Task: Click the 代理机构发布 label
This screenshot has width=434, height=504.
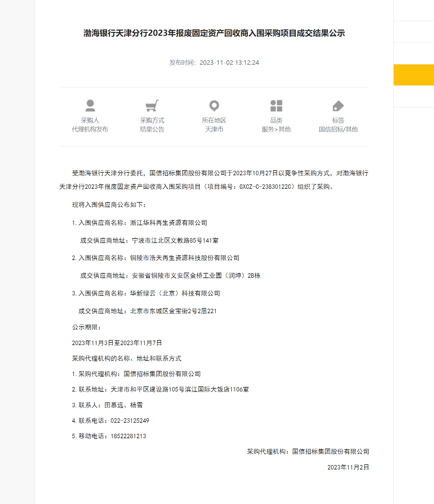Action: click(90, 129)
